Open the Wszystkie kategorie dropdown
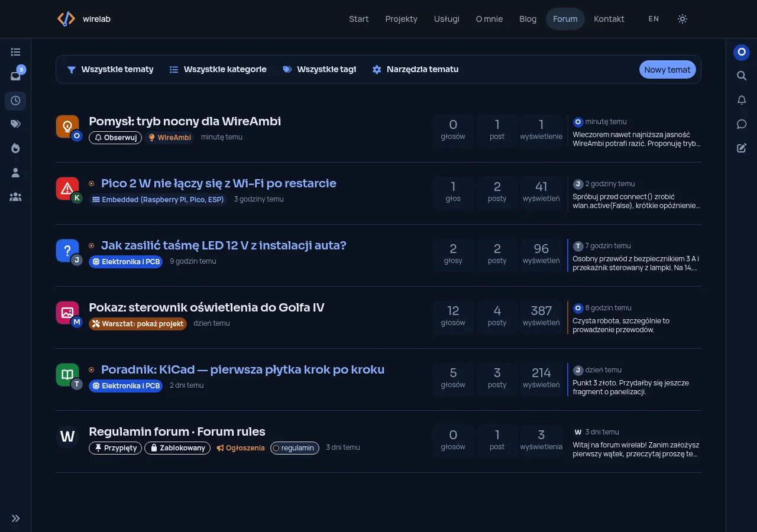The image size is (757, 532). tap(218, 69)
